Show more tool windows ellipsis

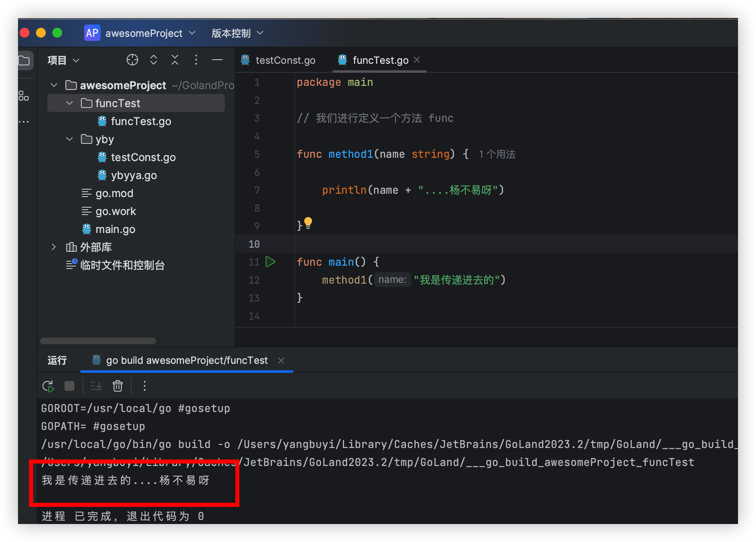24,122
